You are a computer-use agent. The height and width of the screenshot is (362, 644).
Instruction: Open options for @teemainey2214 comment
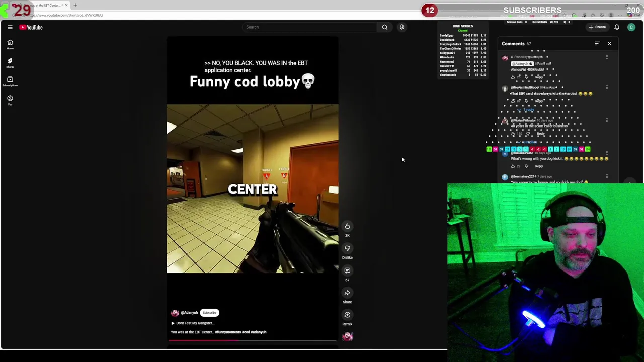point(607,177)
